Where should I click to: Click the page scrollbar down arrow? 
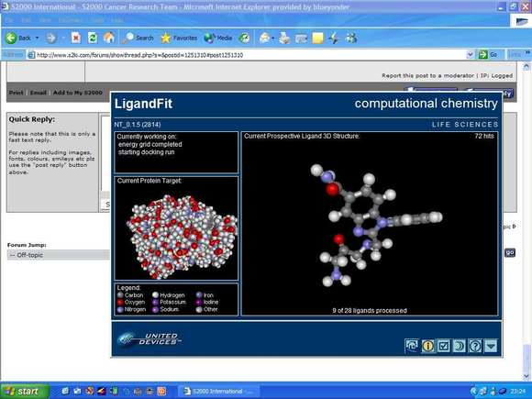[x=526, y=376]
